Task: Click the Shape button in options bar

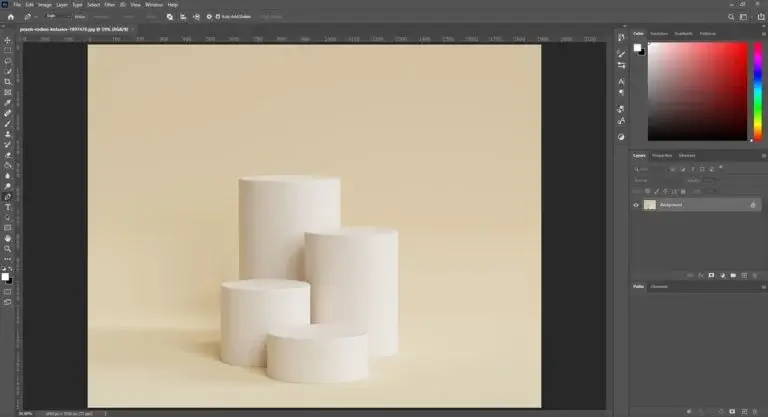Action: pos(151,17)
